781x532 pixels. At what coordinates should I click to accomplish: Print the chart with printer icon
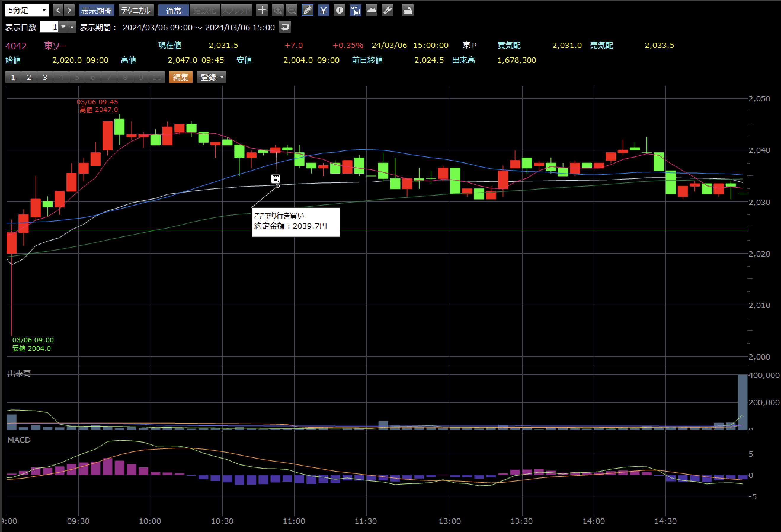tap(407, 10)
